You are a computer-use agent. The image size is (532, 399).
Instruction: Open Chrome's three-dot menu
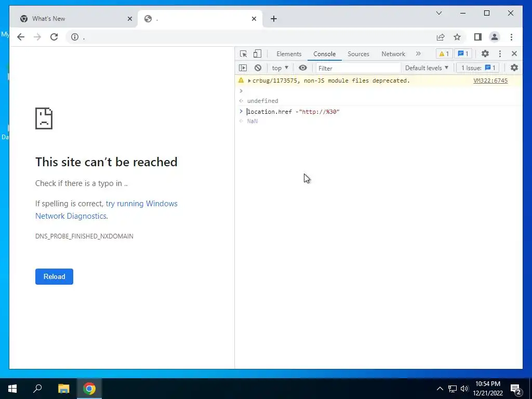[511, 37]
